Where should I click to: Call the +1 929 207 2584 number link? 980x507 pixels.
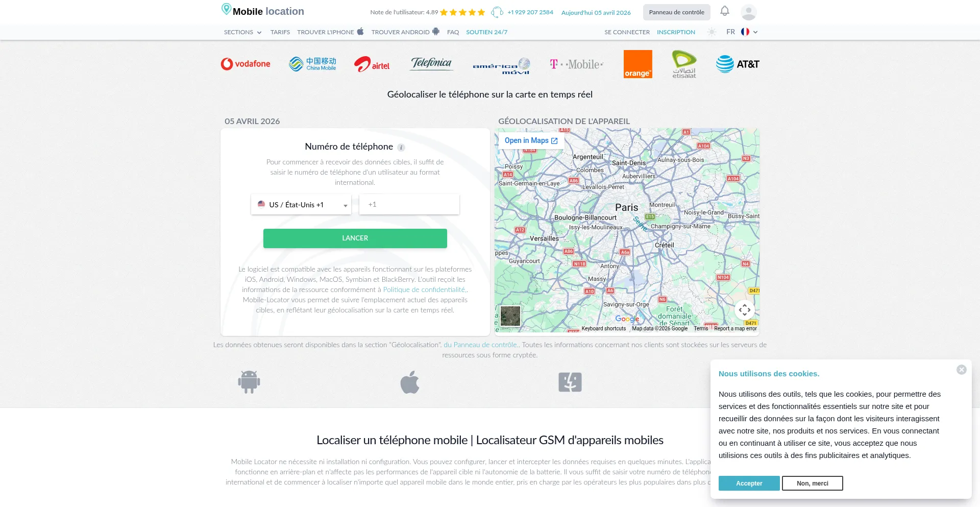tap(530, 12)
